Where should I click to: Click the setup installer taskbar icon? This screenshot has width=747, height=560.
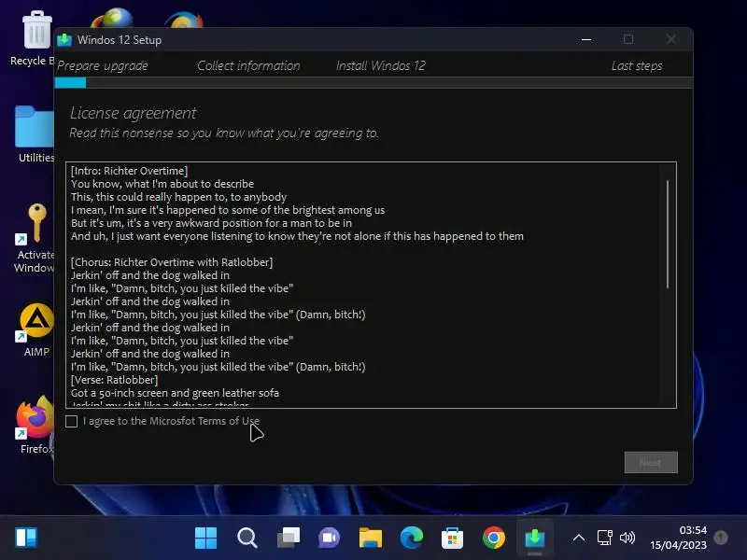click(535, 538)
